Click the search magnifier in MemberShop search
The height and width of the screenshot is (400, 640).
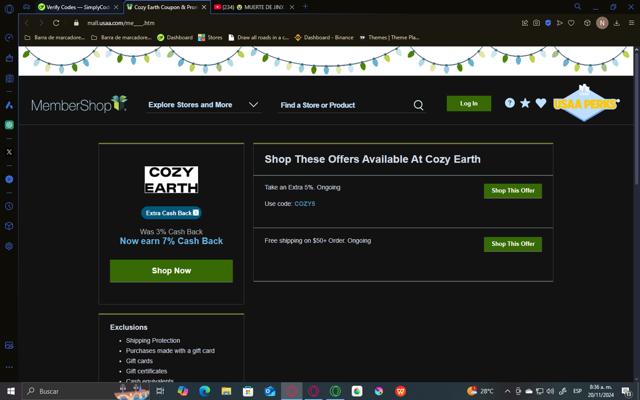pos(418,105)
